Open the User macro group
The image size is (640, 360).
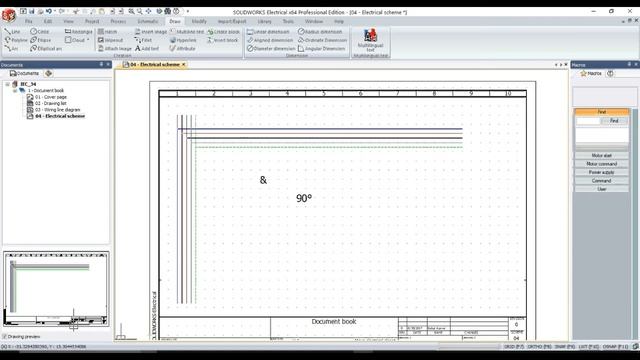click(601, 189)
